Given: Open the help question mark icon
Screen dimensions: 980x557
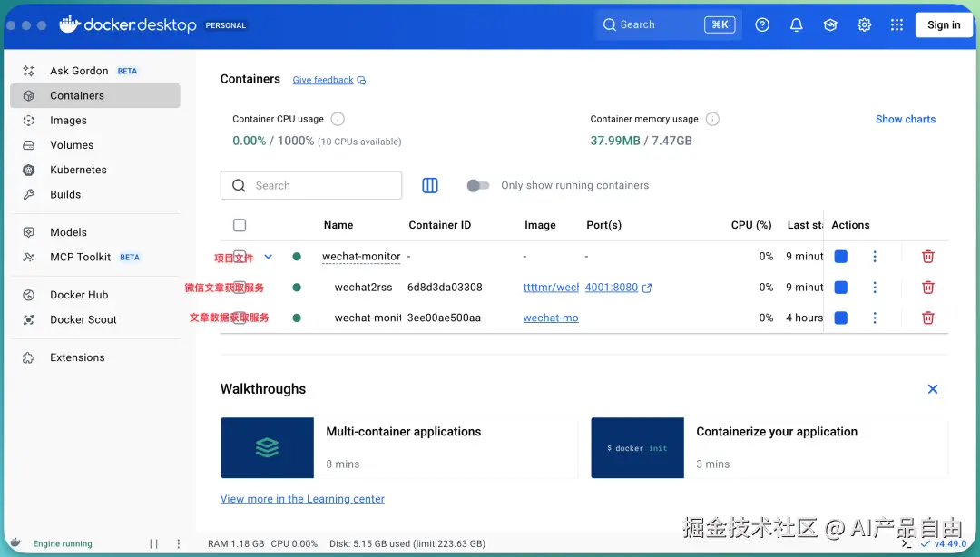Looking at the screenshot, I should (x=762, y=25).
